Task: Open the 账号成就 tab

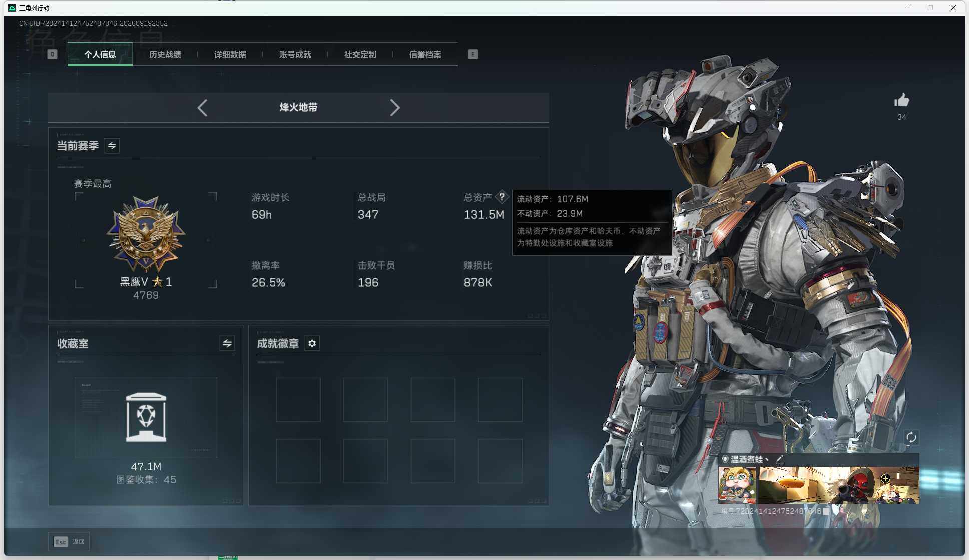Action: [295, 54]
